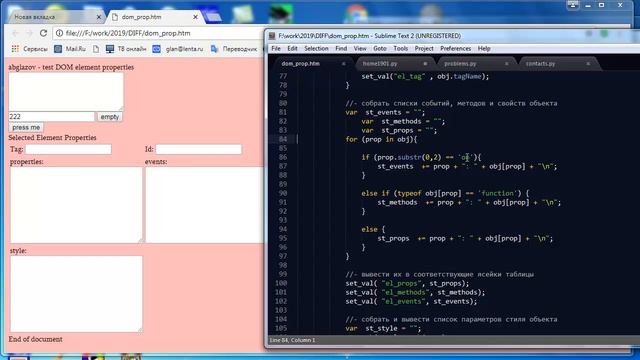Screen dimensions: 640x360
Task: Open the Project menu in Sublime Text
Action: (x=424, y=49)
